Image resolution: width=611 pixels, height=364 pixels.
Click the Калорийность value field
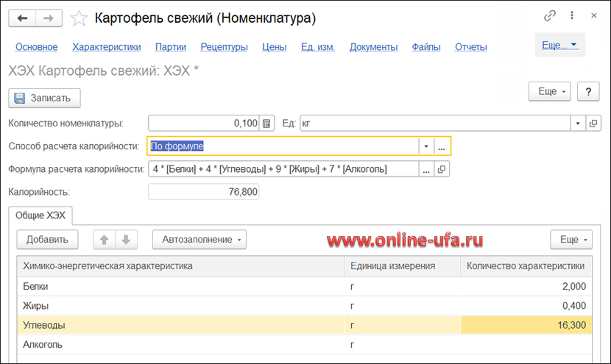[204, 192]
